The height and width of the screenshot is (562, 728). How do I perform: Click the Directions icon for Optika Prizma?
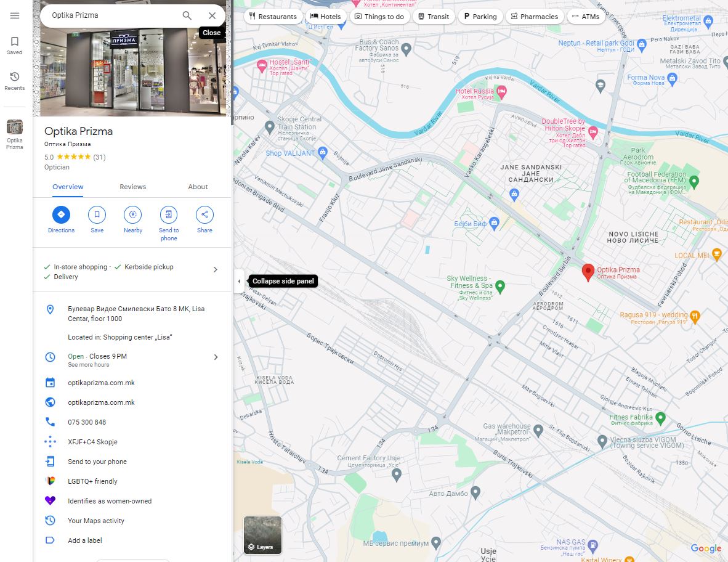(61, 214)
